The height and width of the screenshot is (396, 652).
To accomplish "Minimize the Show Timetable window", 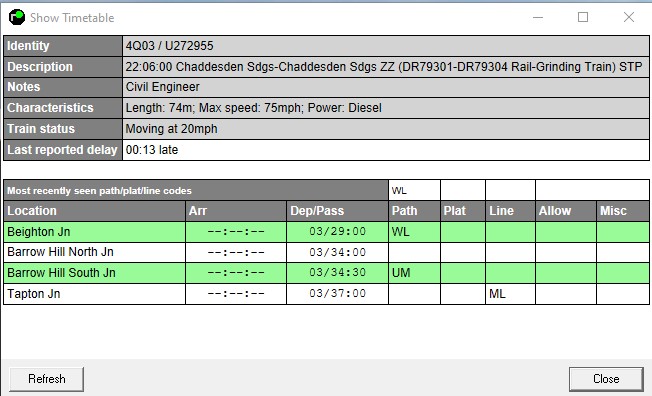I will click(x=538, y=17).
